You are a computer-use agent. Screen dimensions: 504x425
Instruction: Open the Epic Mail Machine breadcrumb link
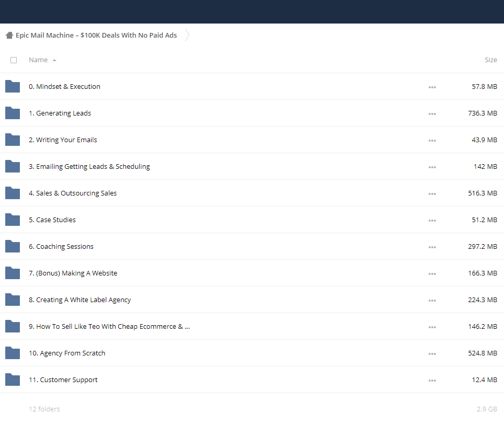96,36
